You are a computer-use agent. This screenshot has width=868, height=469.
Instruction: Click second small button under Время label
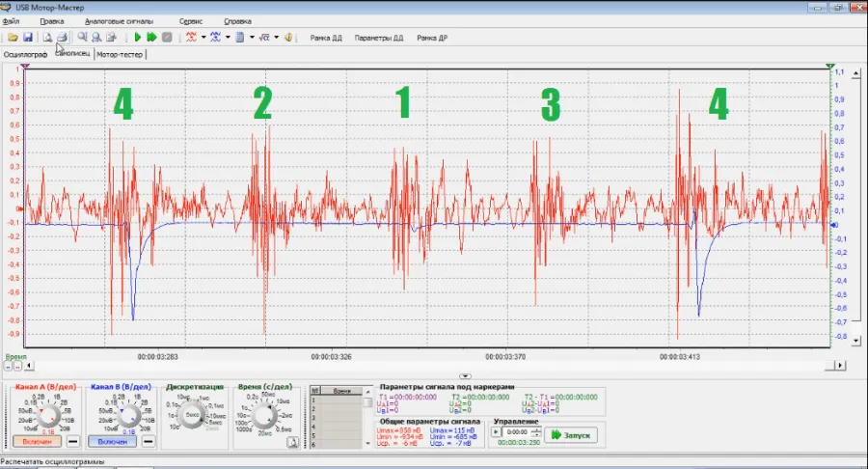[x=17, y=366]
